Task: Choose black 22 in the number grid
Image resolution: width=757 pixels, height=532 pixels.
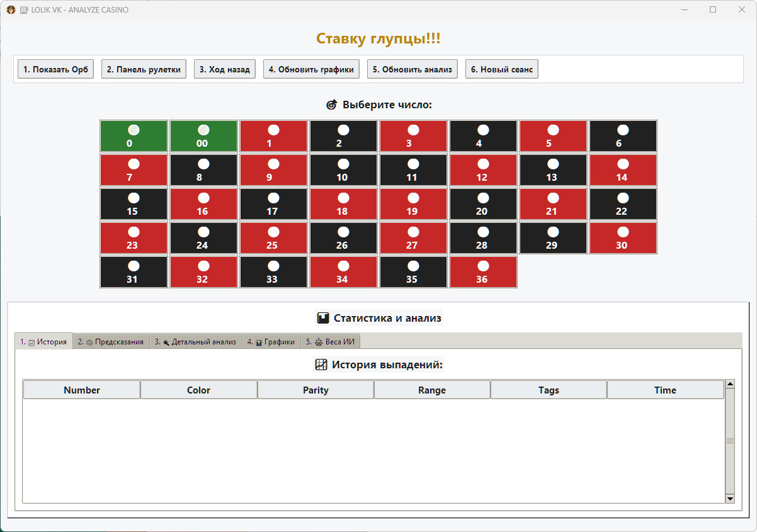Action: coord(623,204)
